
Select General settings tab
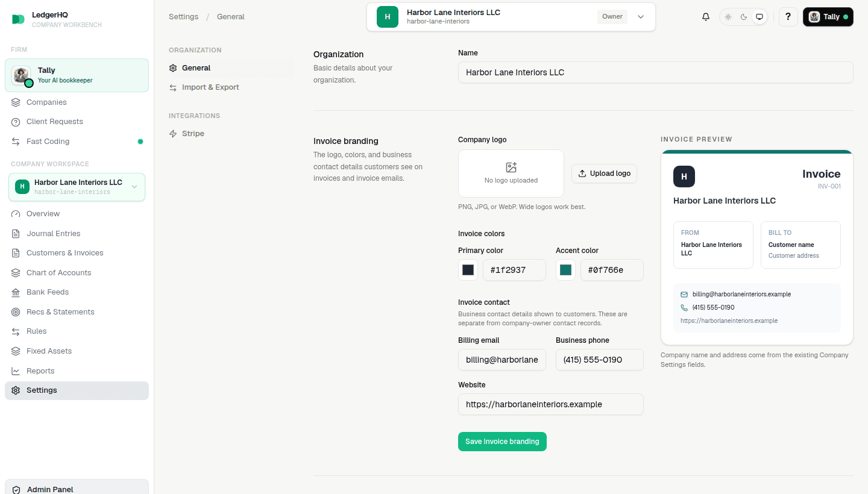pos(231,68)
